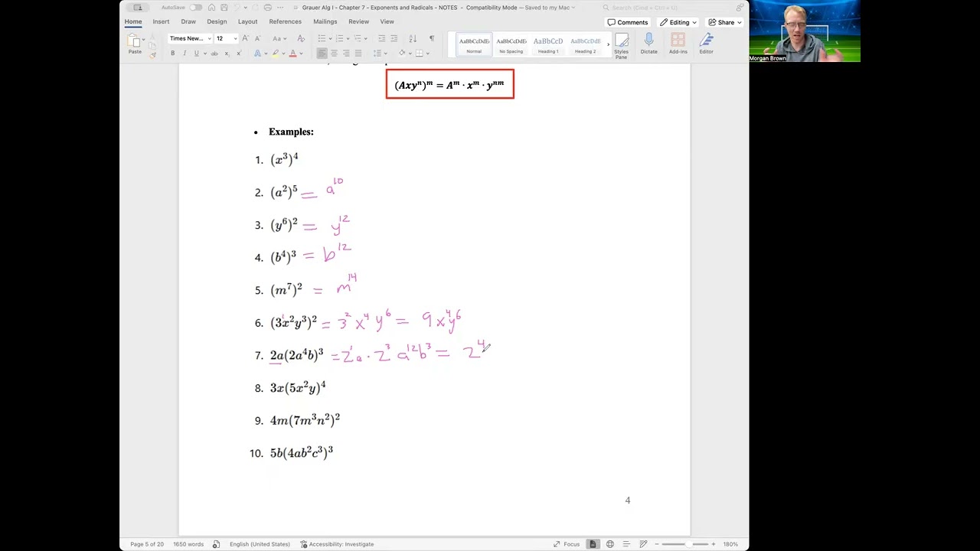
Task: Click the Print icon in title bar
Action: point(268,8)
